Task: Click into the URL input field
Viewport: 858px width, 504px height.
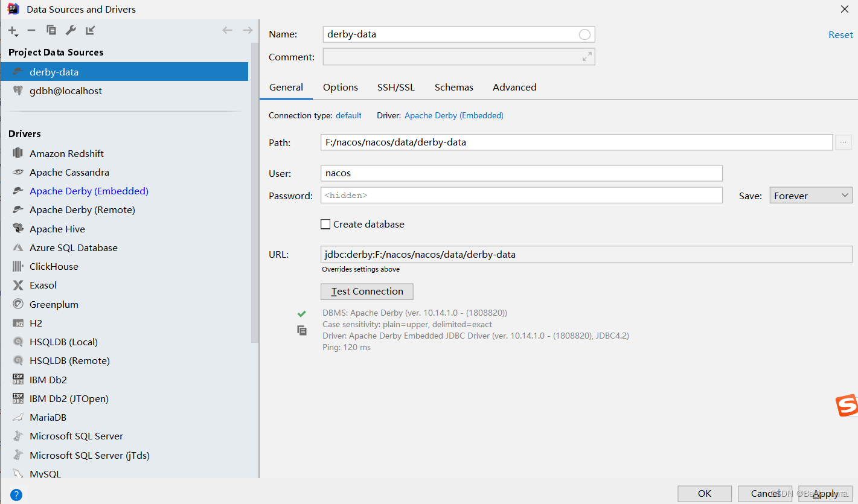Action: 586,254
